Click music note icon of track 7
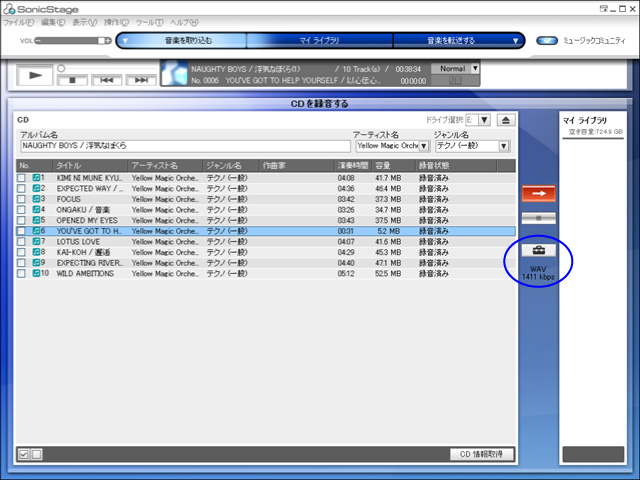 tap(36, 241)
